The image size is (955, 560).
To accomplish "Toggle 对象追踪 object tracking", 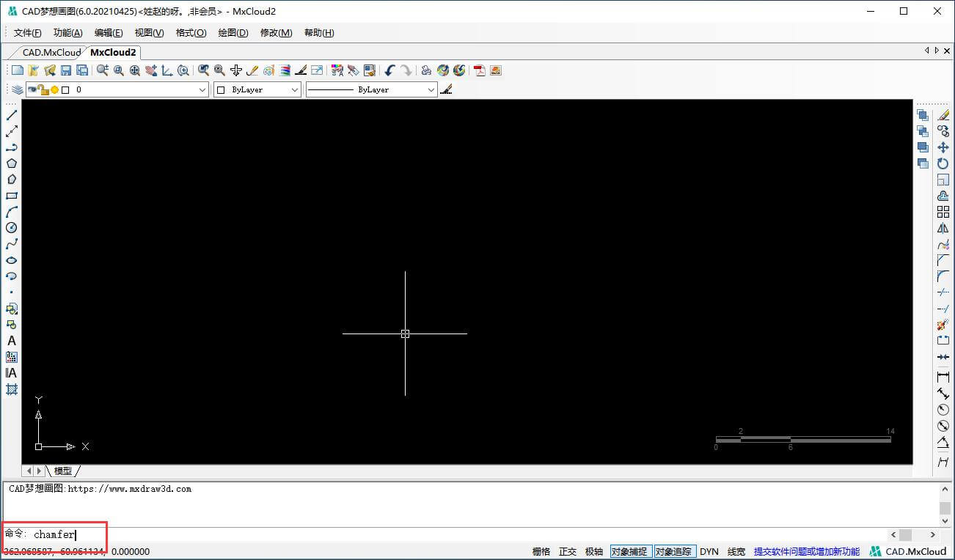I will 673,552.
